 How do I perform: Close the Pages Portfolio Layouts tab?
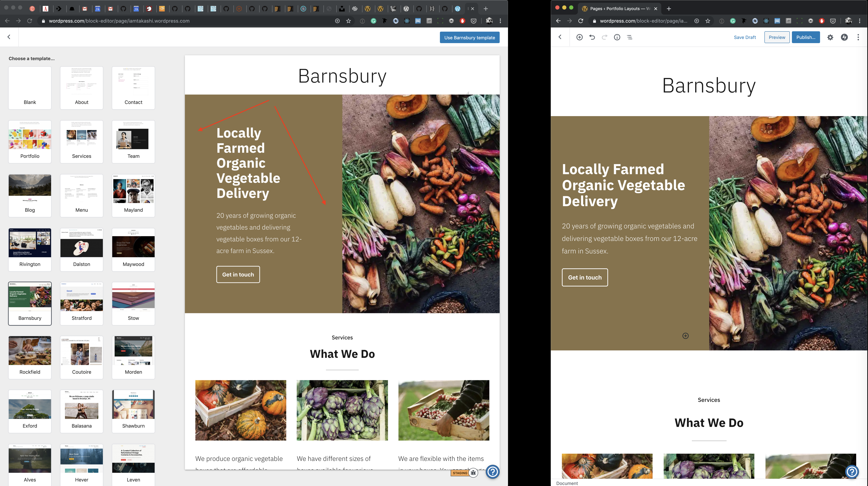(655, 9)
